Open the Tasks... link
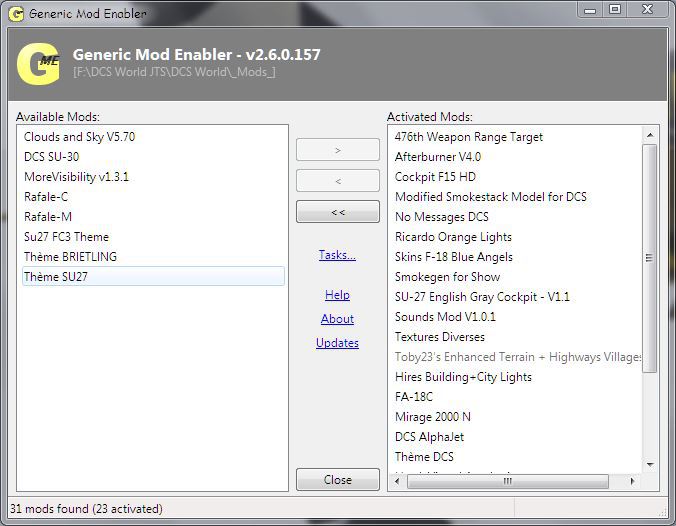Screen dimensions: 676x526 pos(337,255)
